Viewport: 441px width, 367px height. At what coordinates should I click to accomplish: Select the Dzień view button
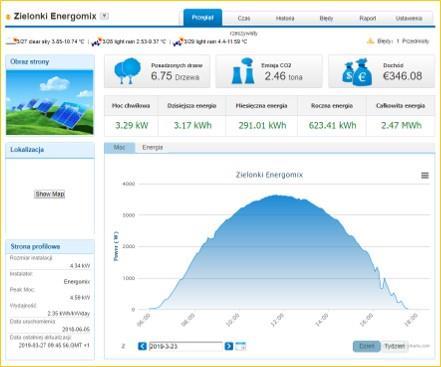pyautogui.click(x=367, y=346)
